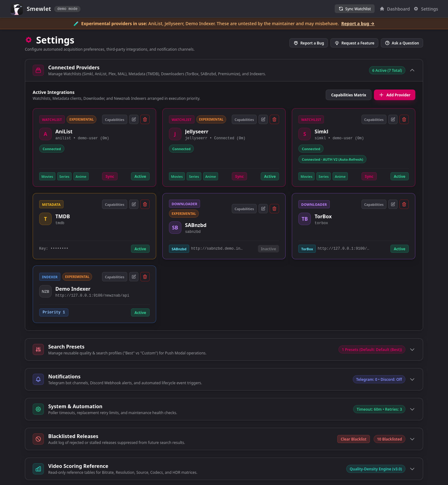Expand the Blacklisted Releases section
The width and height of the screenshot is (448, 485).
(412, 439)
